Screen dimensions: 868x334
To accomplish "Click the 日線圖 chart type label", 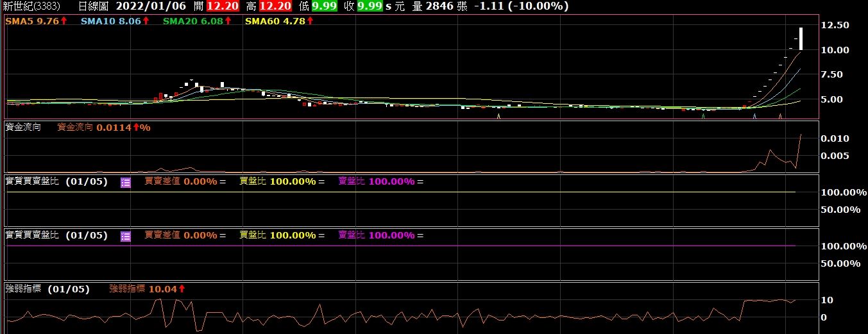I will (93, 6).
